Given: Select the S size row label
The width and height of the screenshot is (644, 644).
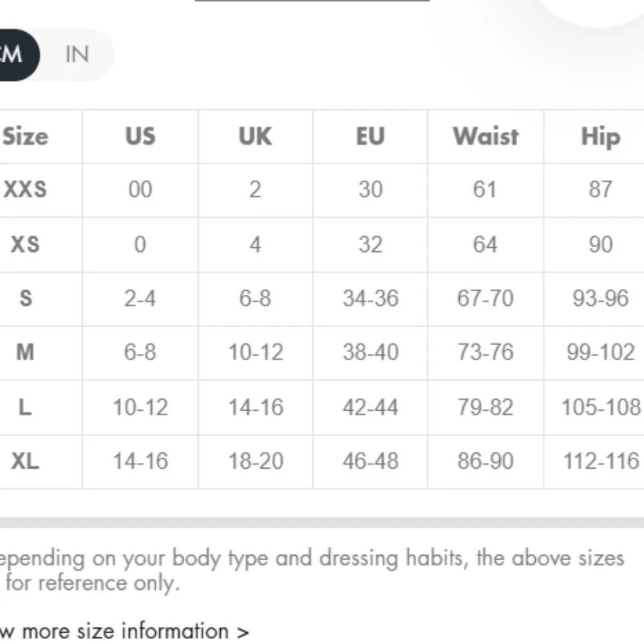Looking at the screenshot, I should coord(25,298).
